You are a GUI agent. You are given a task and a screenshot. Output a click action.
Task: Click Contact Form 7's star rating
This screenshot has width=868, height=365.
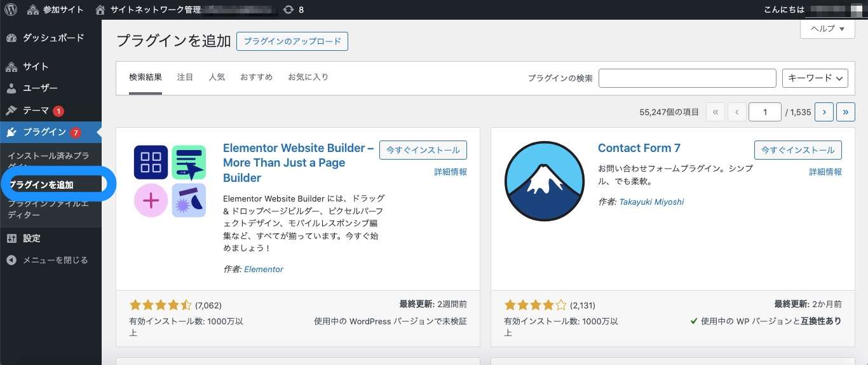coord(535,305)
